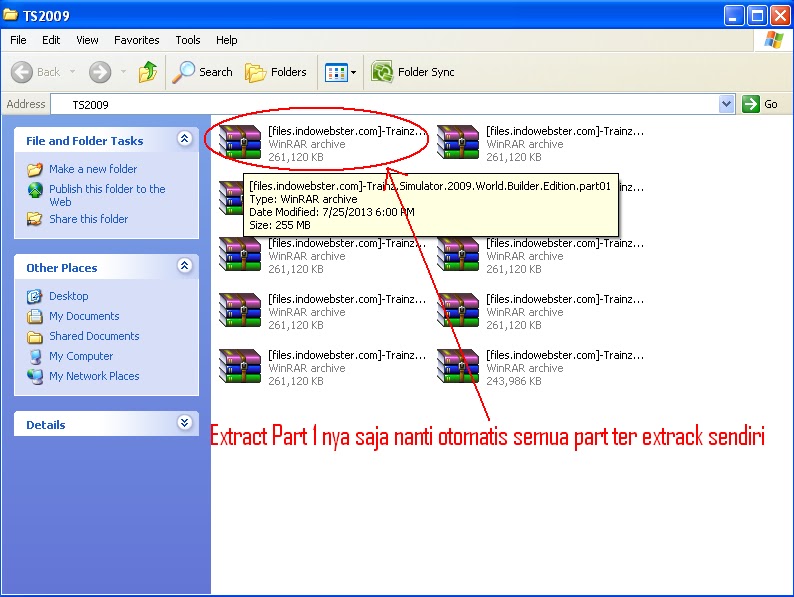Screen dimensions: 794x597
Task: Expand the Address bar dropdown
Action: [x=726, y=104]
